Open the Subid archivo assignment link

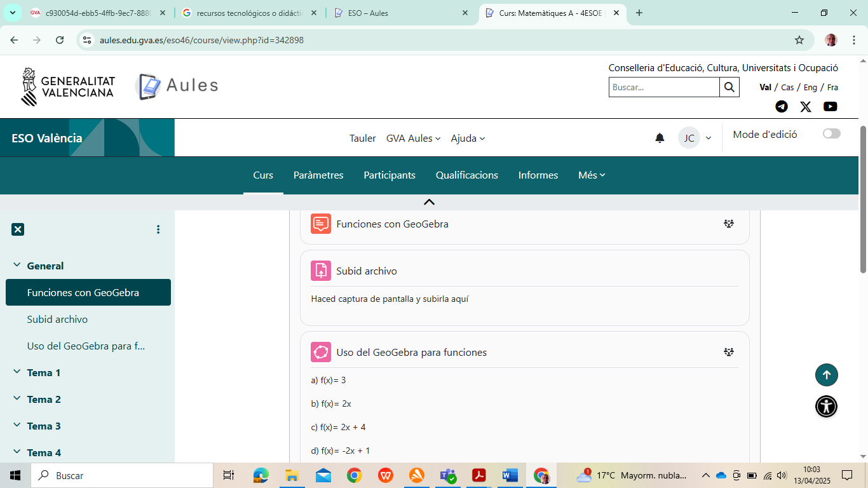(367, 271)
